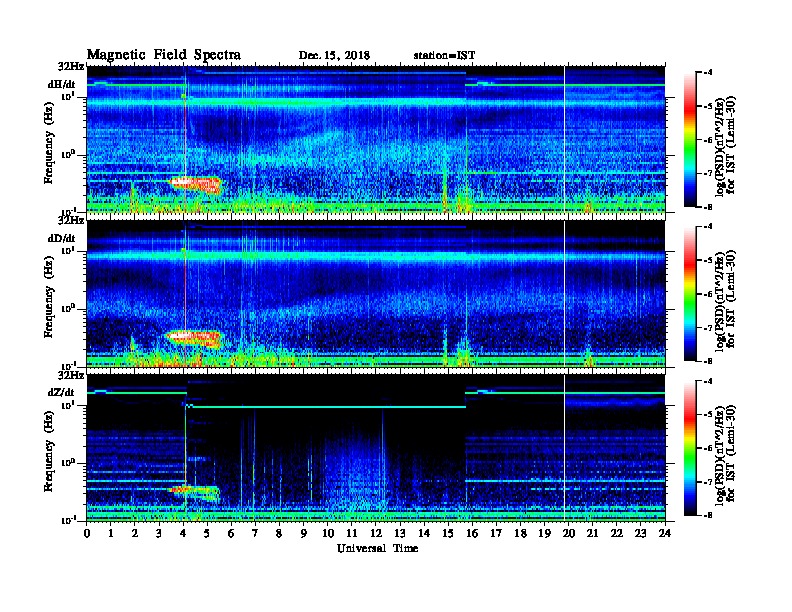Click the white vertical line in dD/dt panel
The image size is (792, 612).
(564, 294)
